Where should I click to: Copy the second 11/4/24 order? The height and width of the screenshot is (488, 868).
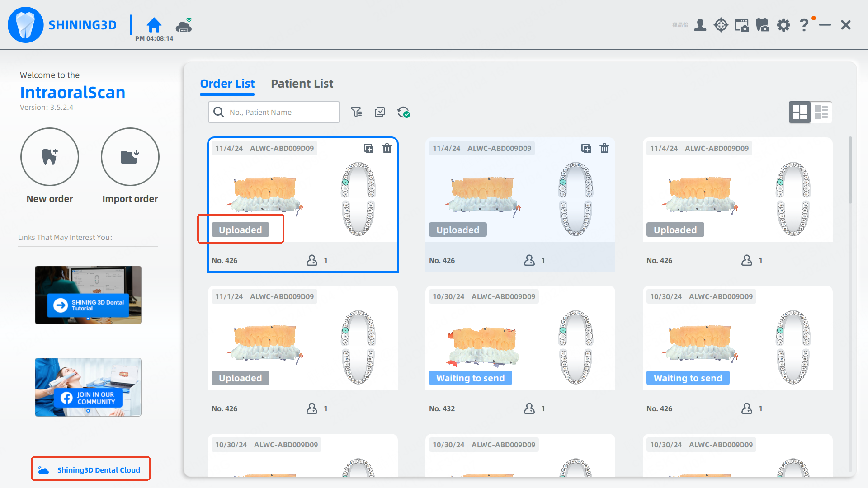(x=586, y=148)
